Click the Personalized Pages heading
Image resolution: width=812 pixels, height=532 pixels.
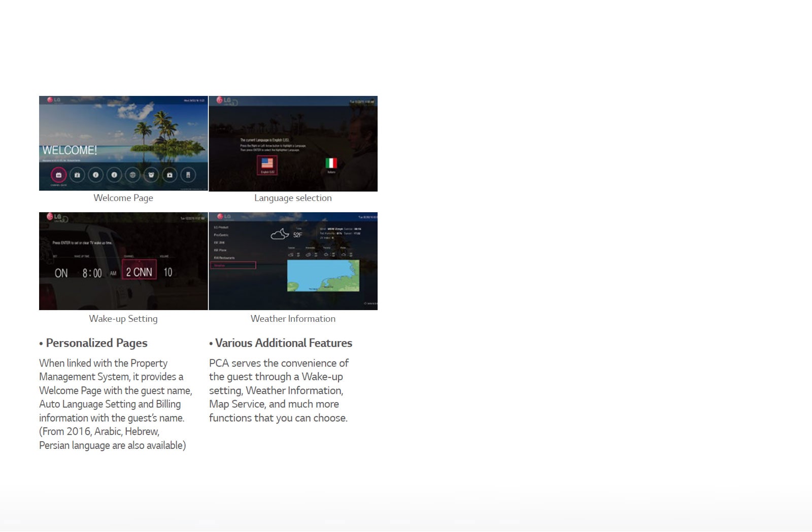(x=96, y=343)
